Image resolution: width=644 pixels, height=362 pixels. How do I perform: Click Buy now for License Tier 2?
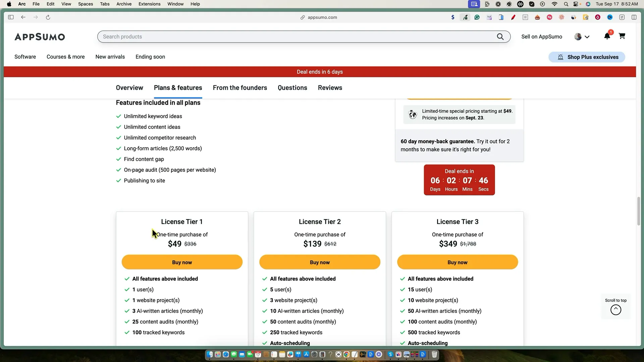point(319,262)
